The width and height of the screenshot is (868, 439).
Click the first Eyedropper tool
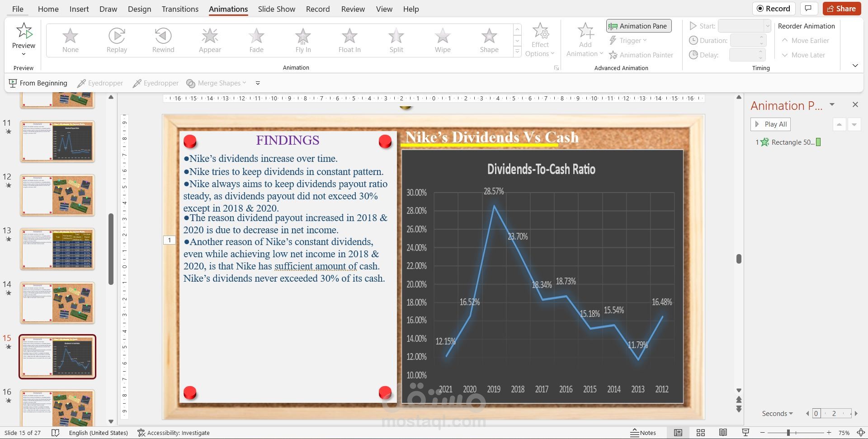click(100, 83)
